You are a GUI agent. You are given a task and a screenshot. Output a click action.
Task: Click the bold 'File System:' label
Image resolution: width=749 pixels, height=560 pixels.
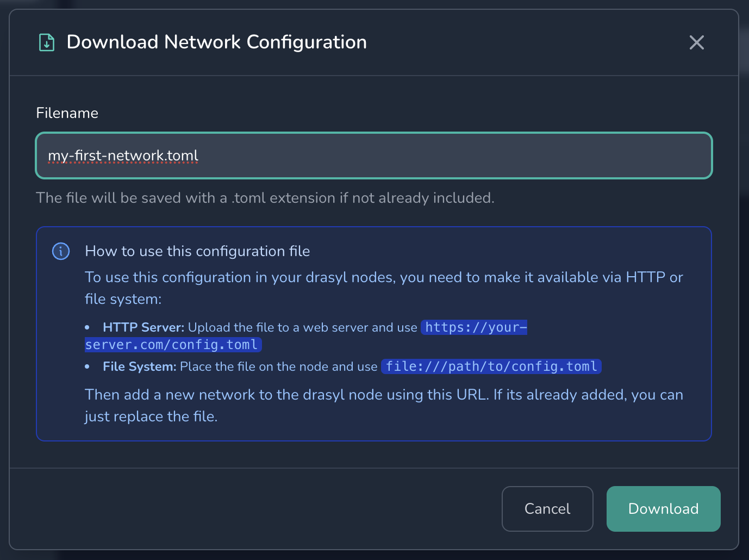point(139,366)
